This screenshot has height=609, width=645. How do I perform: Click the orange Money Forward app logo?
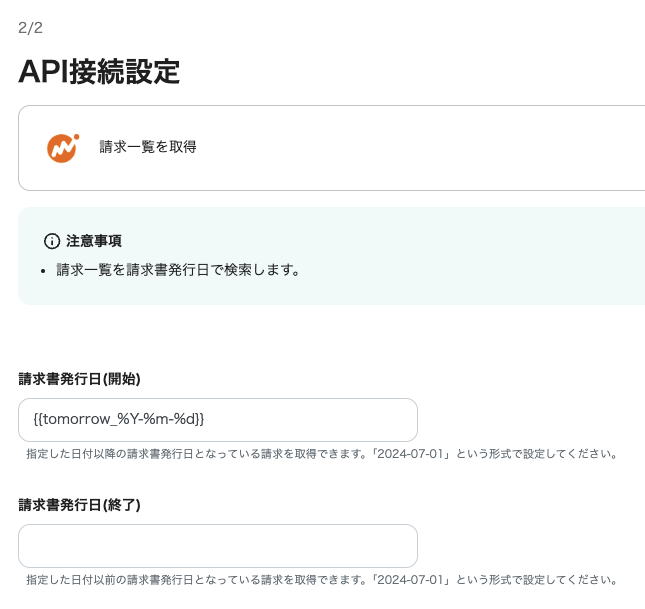[x=63, y=148]
